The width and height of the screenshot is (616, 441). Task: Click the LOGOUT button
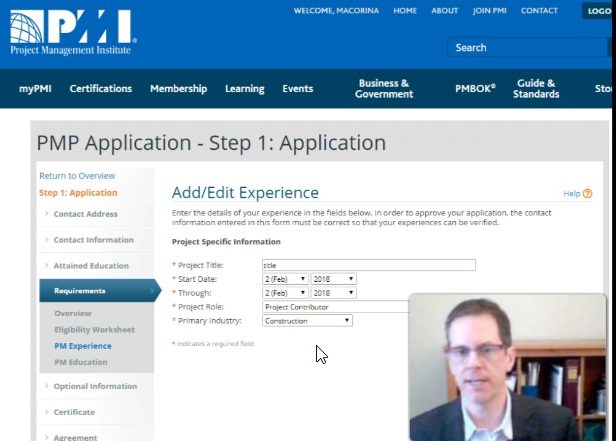coord(598,11)
